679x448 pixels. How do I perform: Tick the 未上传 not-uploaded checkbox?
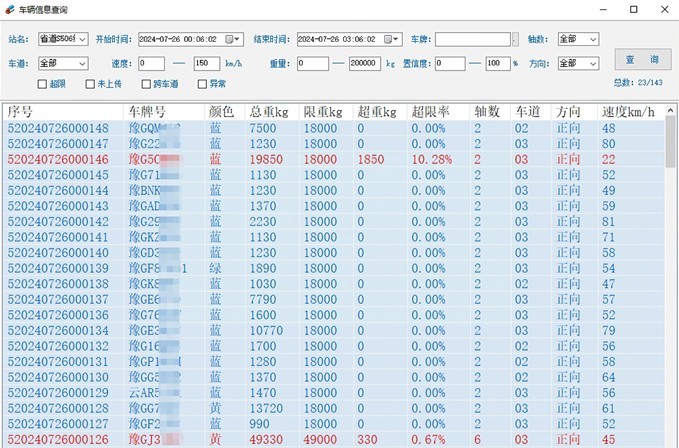[x=90, y=84]
